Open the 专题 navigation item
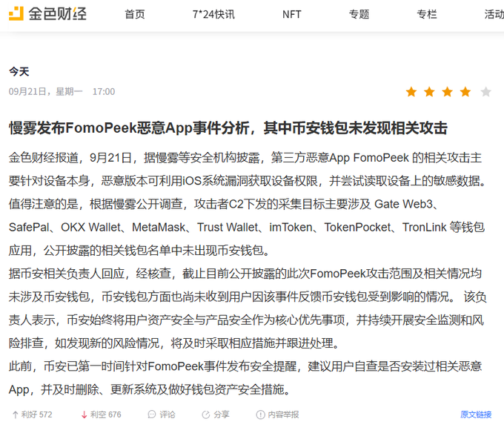 (359, 14)
